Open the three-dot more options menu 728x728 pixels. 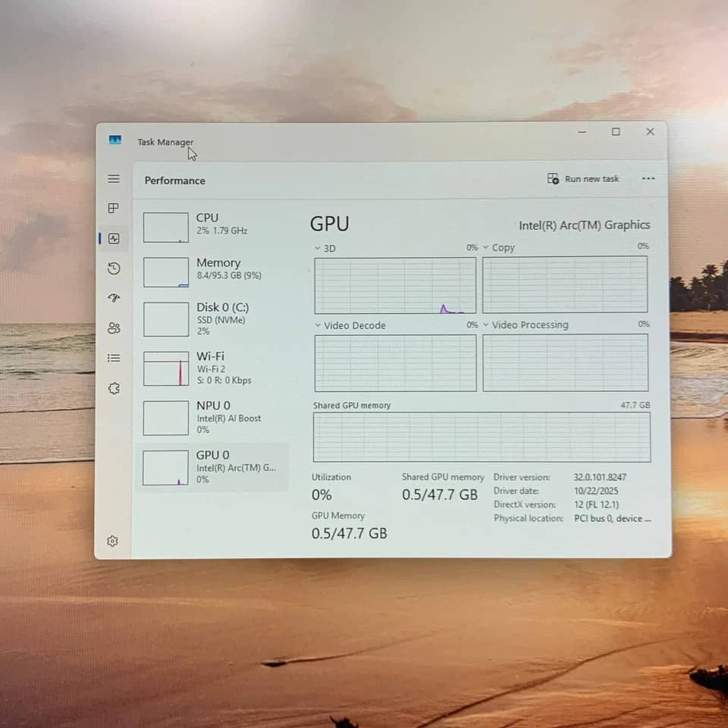(648, 178)
